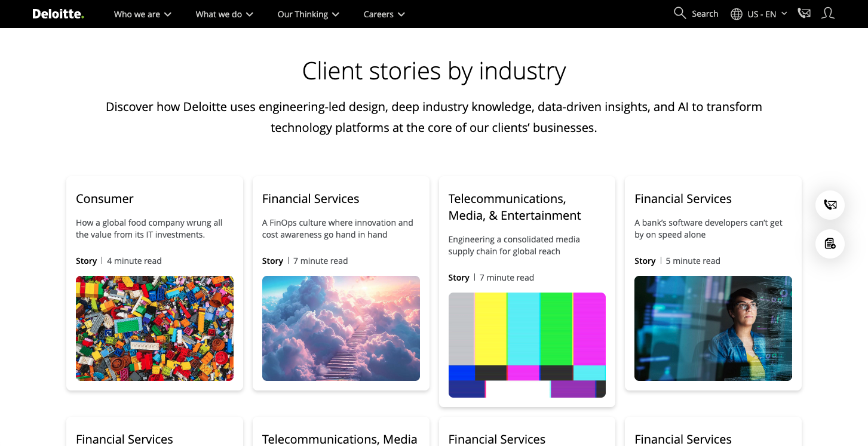Click the clouds stairway image

coord(341,328)
